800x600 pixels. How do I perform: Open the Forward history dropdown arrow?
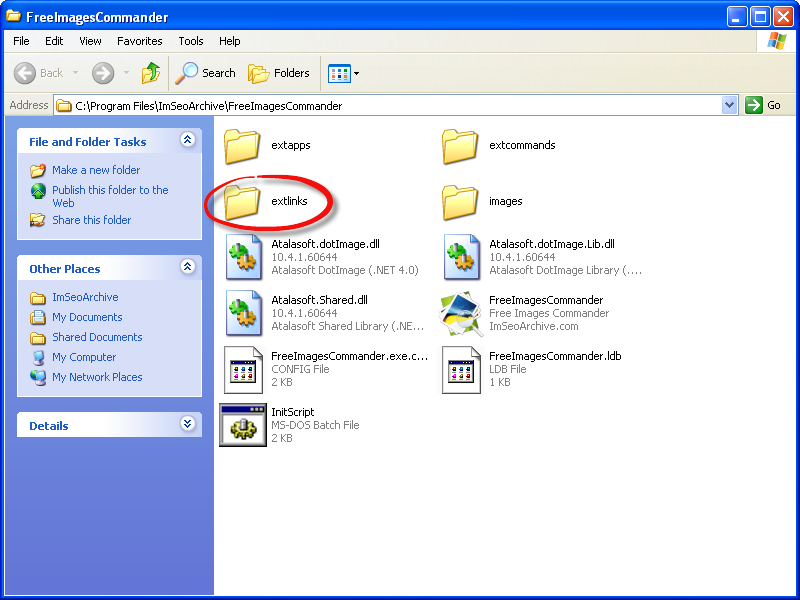126,73
